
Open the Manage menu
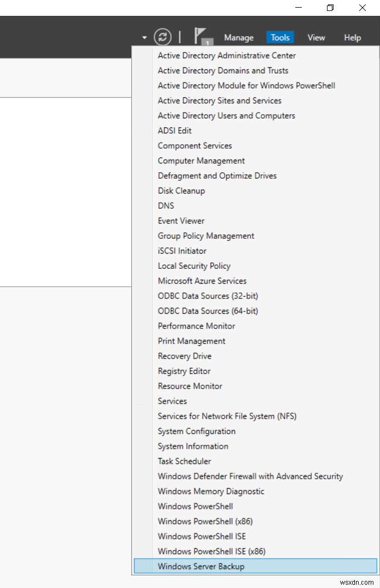click(x=238, y=37)
